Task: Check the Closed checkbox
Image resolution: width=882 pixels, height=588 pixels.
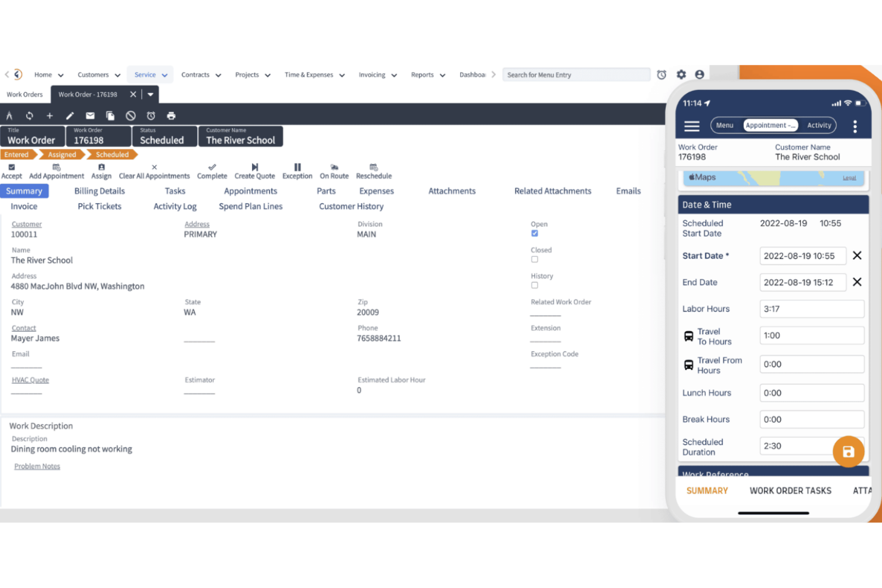Action: pyautogui.click(x=535, y=259)
